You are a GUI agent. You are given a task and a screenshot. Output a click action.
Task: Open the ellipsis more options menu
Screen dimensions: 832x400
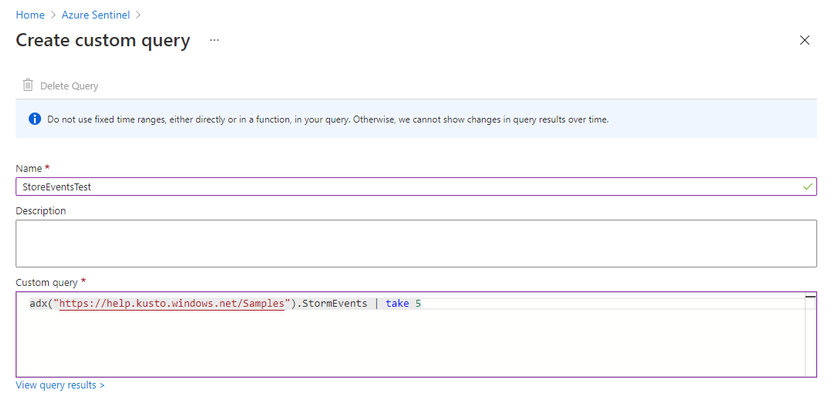click(214, 40)
